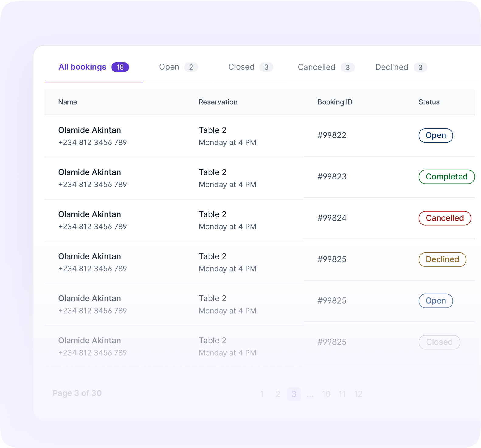Switch to the All bookings tab

93,67
